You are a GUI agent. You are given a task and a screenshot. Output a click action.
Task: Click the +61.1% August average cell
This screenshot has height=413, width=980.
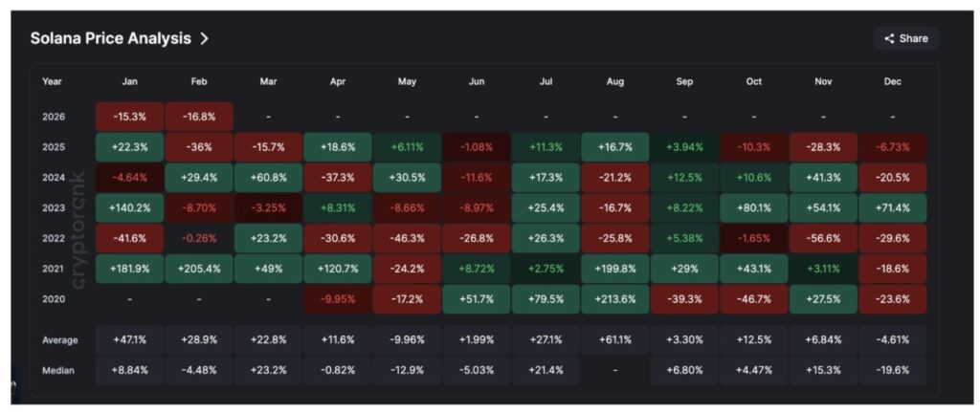[x=615, y=340]
